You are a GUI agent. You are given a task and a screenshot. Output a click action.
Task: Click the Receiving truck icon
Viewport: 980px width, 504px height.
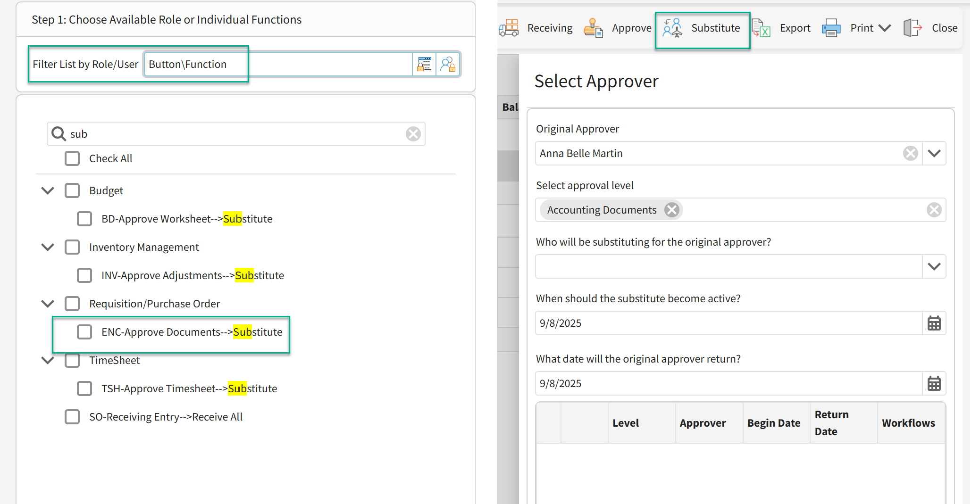[x=509, y=28]
